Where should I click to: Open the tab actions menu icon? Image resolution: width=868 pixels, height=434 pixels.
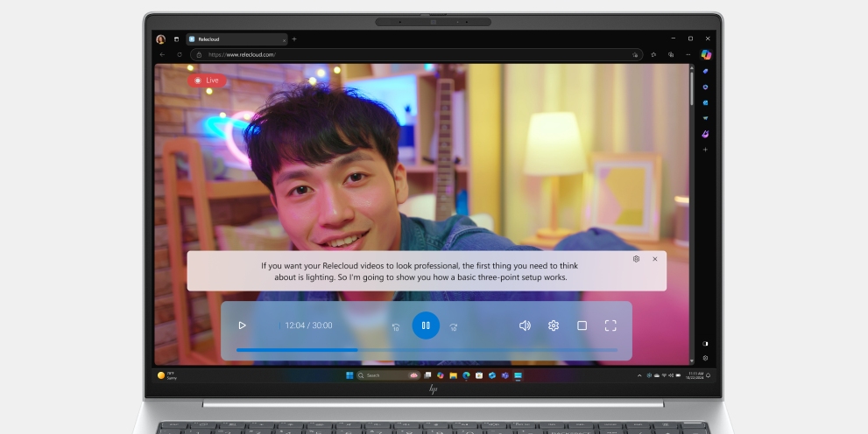click(x=177, y=39)
